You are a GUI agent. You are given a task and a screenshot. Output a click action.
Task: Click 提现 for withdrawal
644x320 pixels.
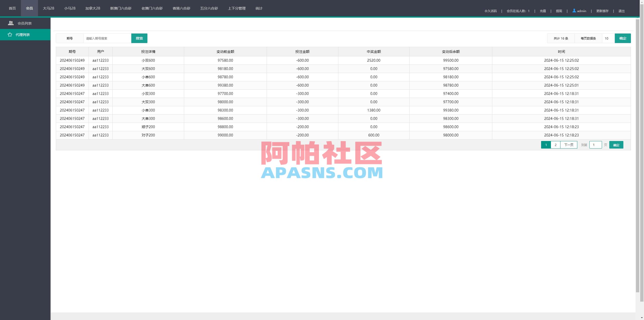click(559, 11)
